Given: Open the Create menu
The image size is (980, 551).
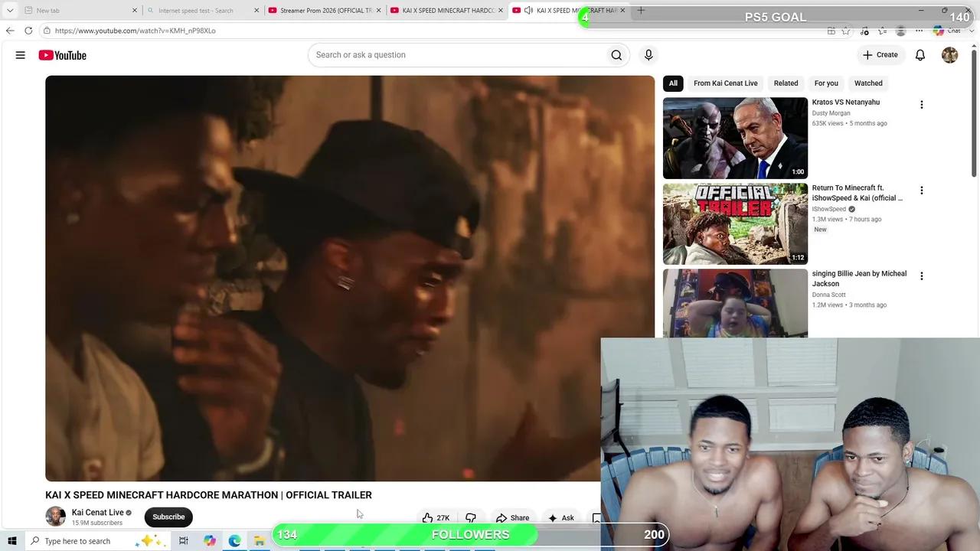Looking at the screenshot, I should coord(880,55).
